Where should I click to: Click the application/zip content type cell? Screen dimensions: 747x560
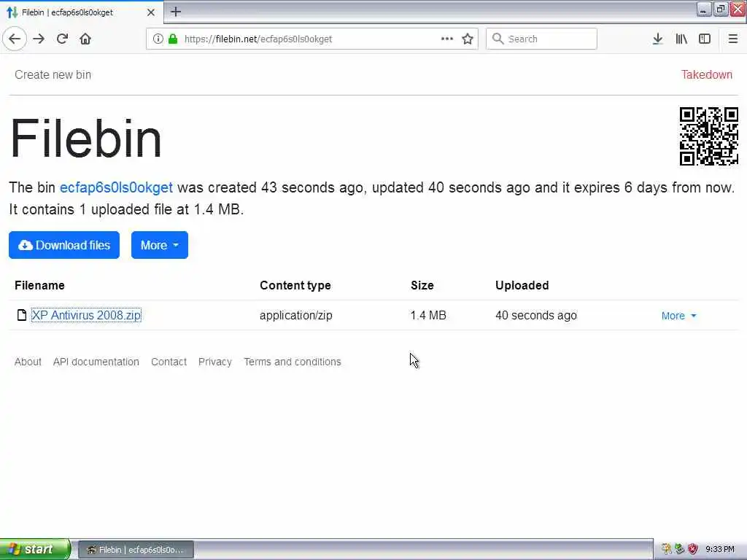tap(296, 315)
